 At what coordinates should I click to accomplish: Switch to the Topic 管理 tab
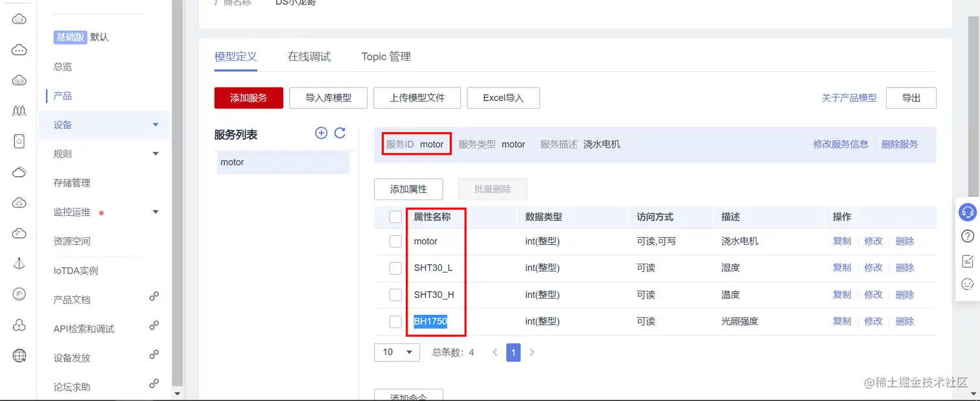(386, 56)
